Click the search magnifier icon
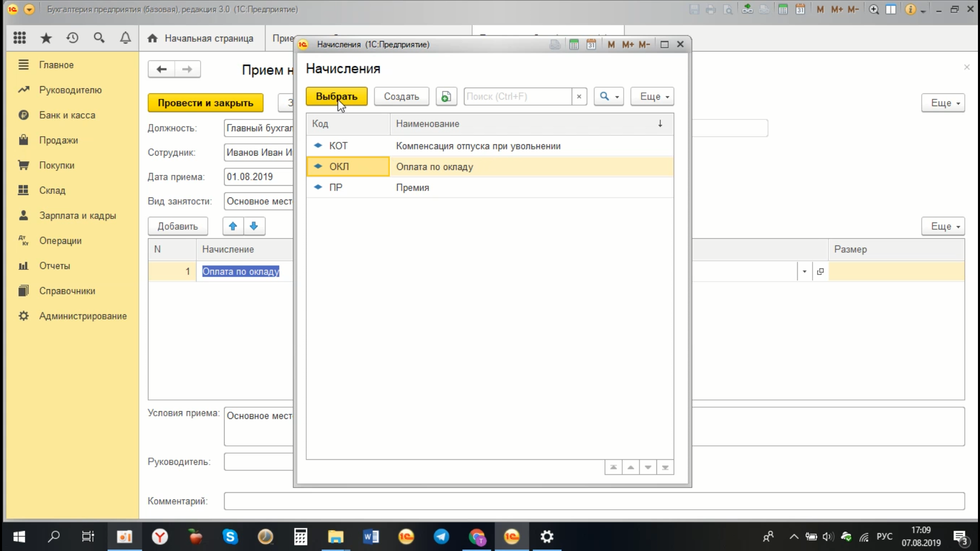The height and width of the screenshot is (551, 980). (x=604, y=95)
